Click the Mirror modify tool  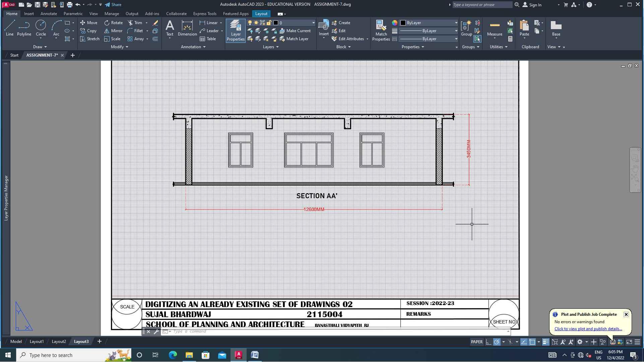pyautogui.click(x=113, y=31)
